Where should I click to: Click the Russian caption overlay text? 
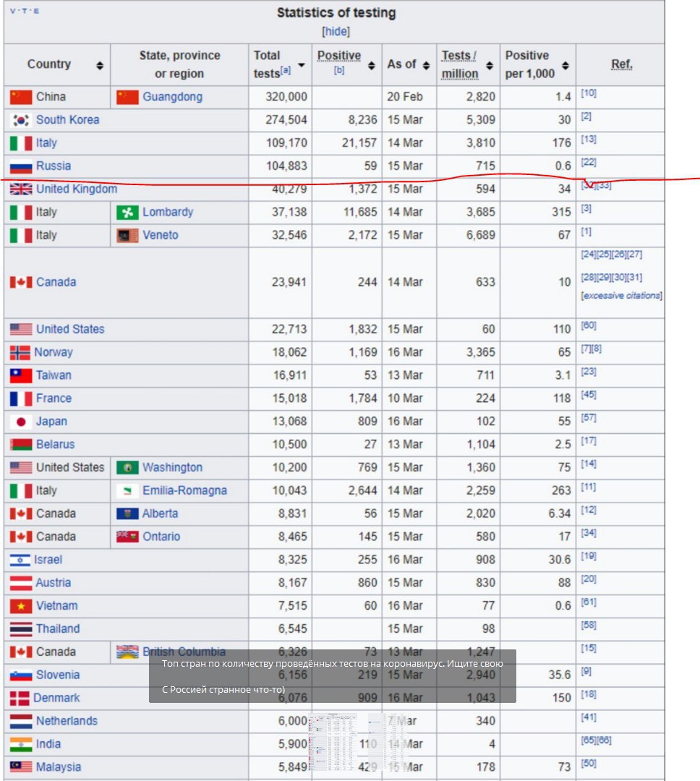(x=333, y=676)
